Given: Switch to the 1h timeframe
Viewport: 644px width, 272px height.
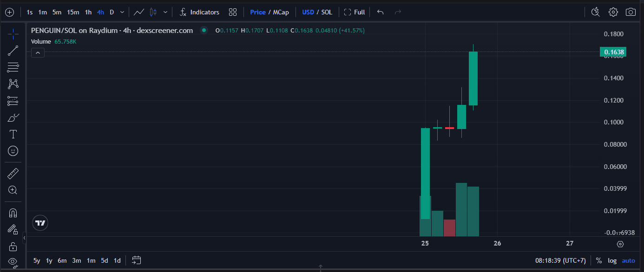Looking at the screenshot, I should (x=88, y=12).
